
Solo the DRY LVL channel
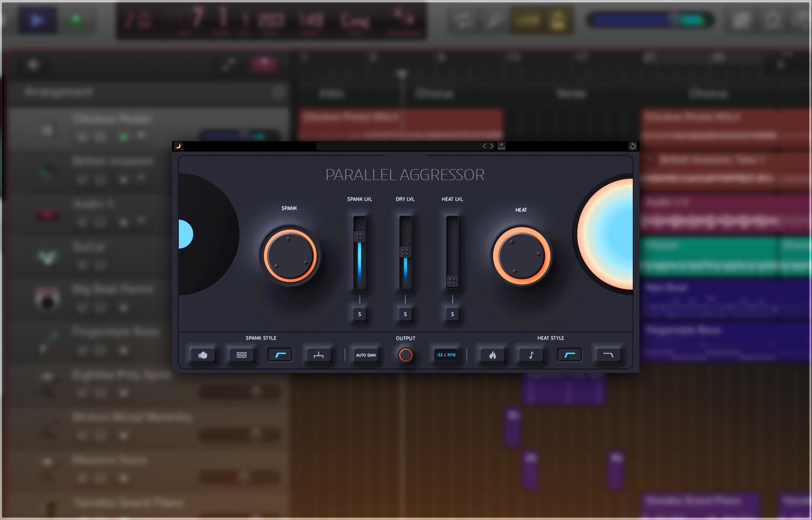pyautogui.click(x=405, y=314)
